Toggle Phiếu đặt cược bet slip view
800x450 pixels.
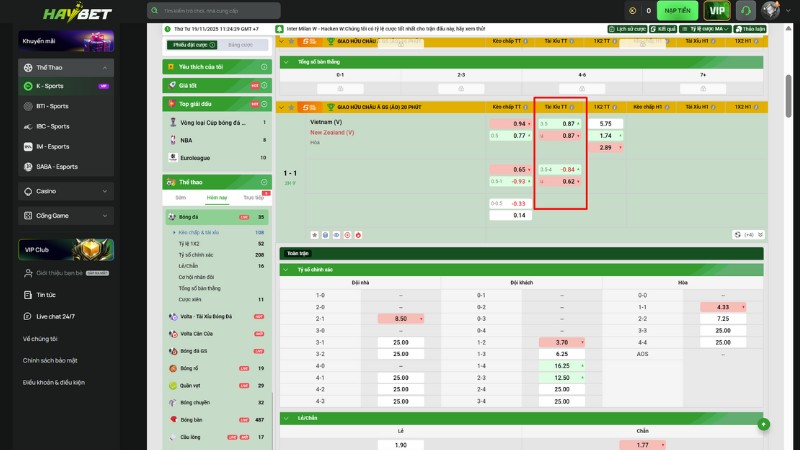(x=189, y=45)
